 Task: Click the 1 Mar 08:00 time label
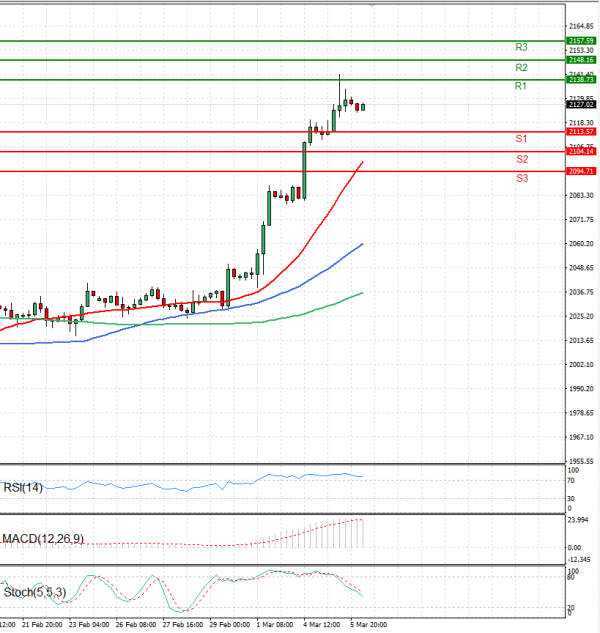pos(275,625)
